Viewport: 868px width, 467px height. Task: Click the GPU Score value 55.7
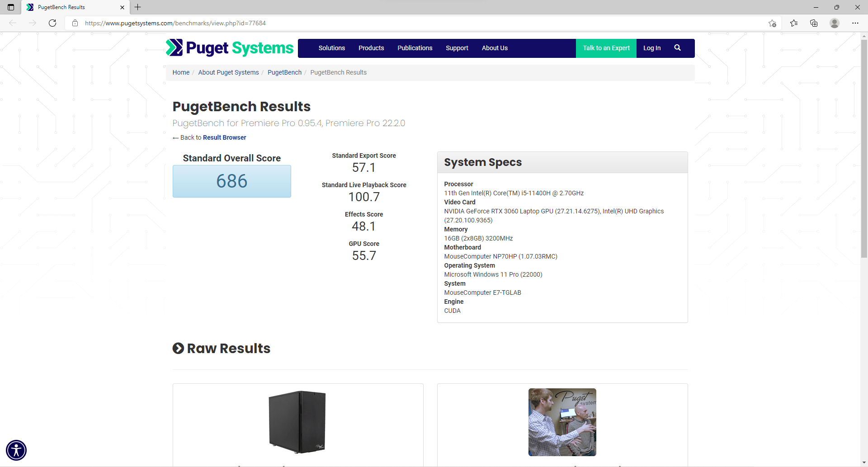364,256
